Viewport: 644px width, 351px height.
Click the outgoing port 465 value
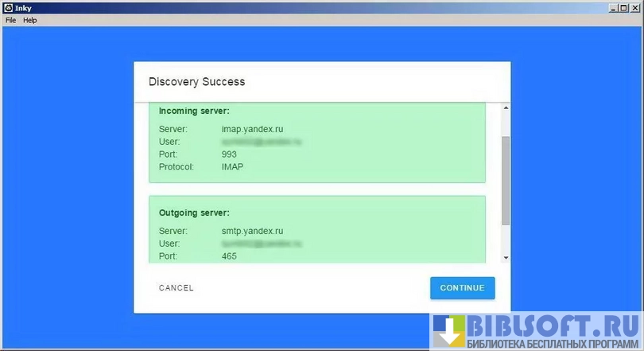229,256
